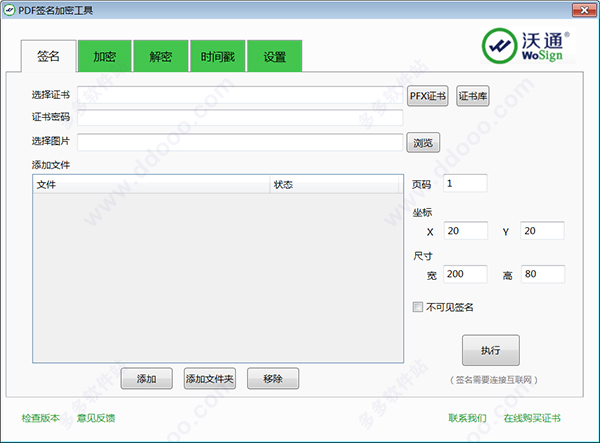Screen dimensions: 600x443
Task: Open the 解密 tab
Action: [161, 56]
